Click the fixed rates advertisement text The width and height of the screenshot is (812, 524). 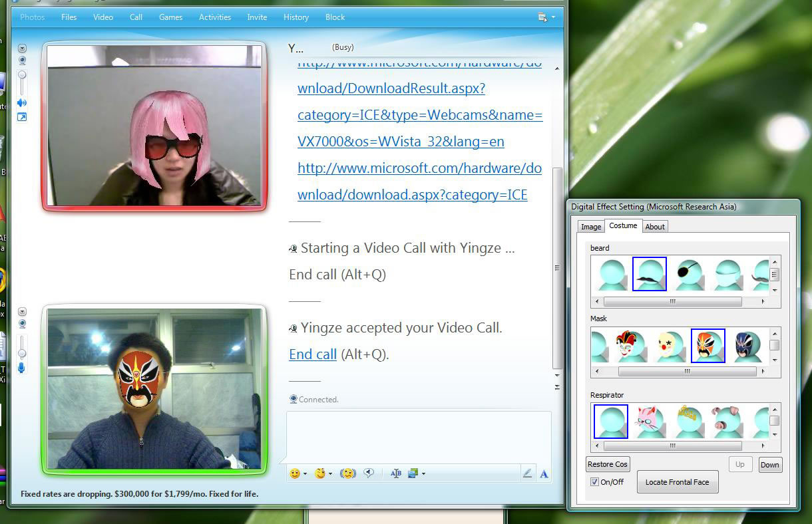point(140,494)
